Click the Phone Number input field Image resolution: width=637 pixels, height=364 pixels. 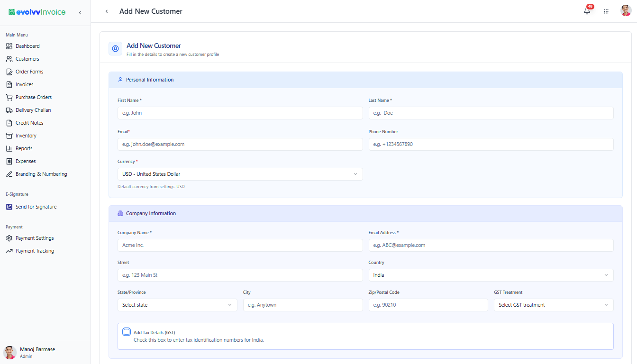coord(491,144)
